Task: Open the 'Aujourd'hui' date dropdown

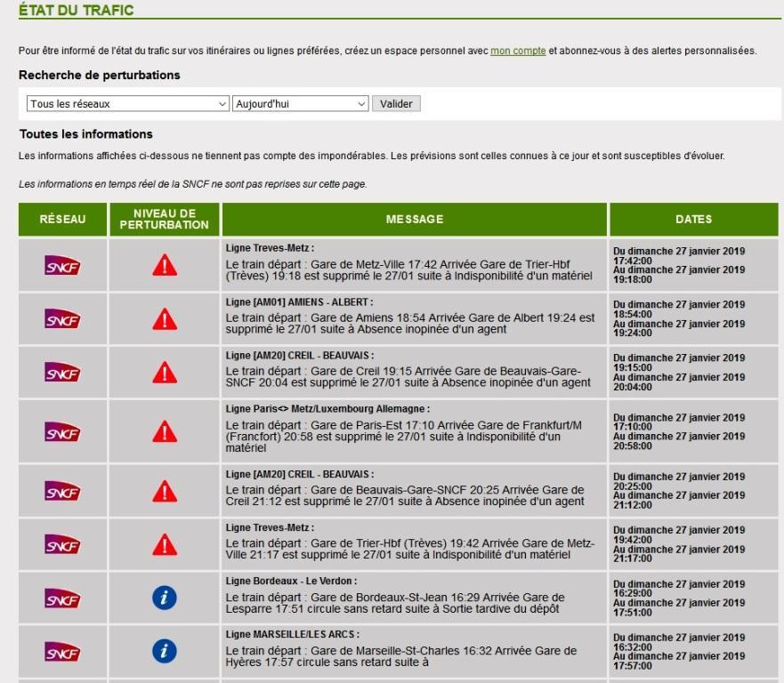Action: [x=300, y=104]
